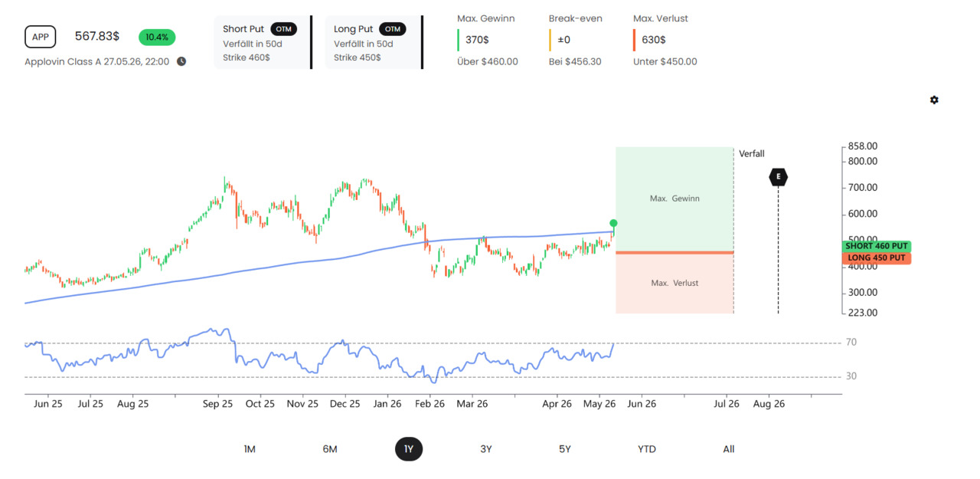Click the orange strike price line
This screenshot has width=980, height=479.
(x=675, y=252)
